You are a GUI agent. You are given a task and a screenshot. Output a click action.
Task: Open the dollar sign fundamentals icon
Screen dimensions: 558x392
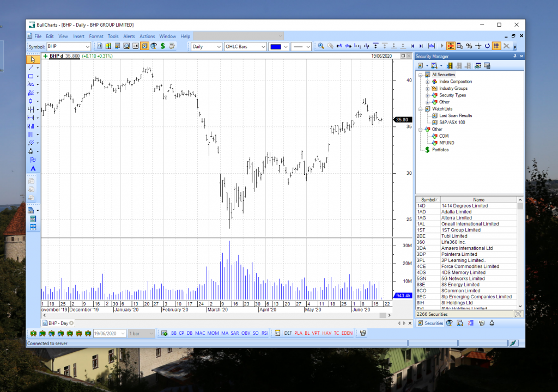coord(162,46)
